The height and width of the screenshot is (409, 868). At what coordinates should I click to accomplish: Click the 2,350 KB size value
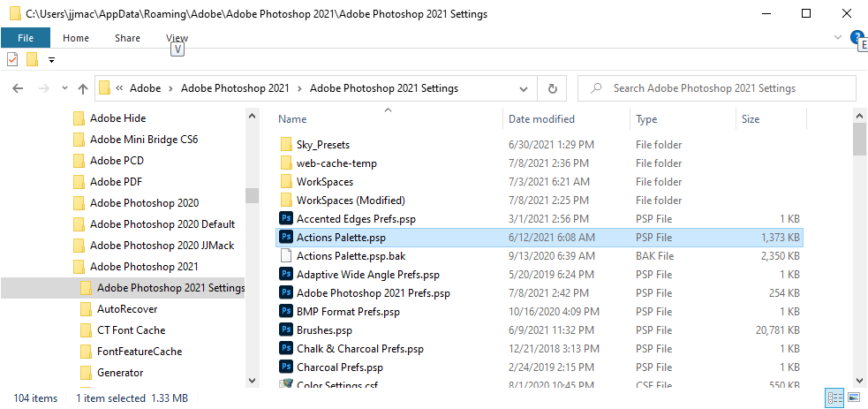point(780,255)
